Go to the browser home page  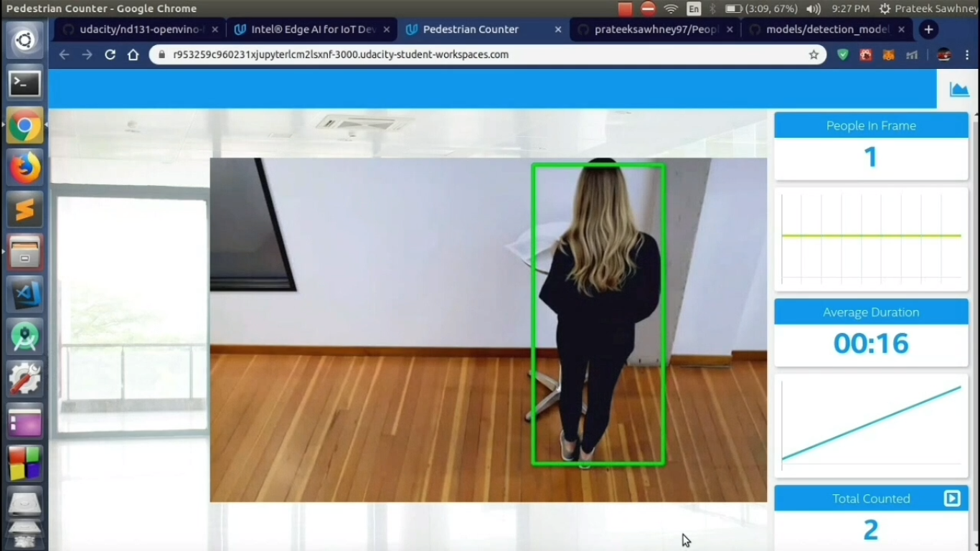click(133, 55)
